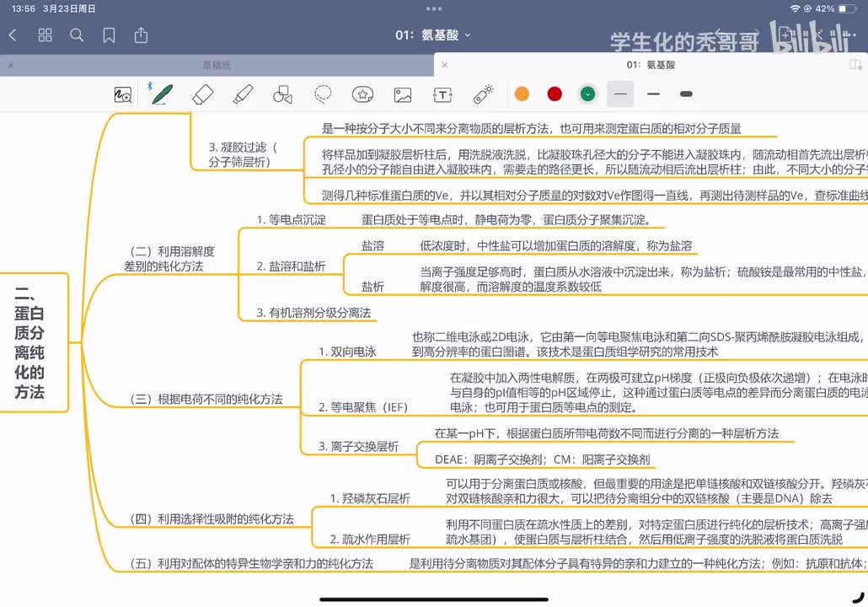868x607 pixels.
Task: Tap node （四）利用选择性吸附的纯化方法
Action: tap(211, 519)
